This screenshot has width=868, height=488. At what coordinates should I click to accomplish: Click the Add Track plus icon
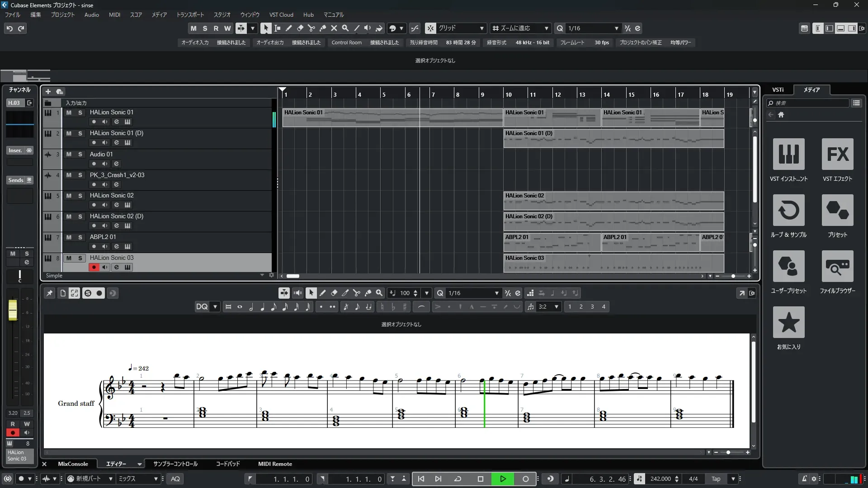(x=48, y=91)
